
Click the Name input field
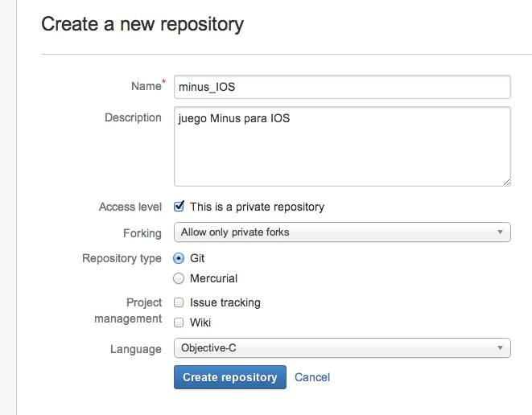[342, 87]
